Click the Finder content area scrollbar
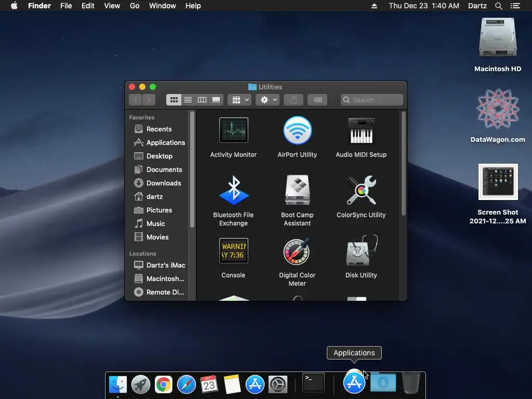532x399 pixels. (x=403, y=163)
